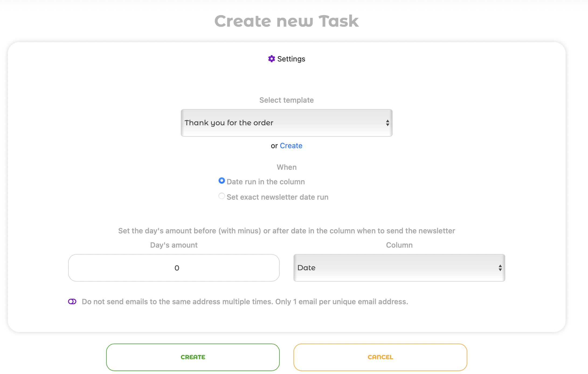Click the 'Create new Task' heading
Screen dimensions: 588x374
[x=286, y=21]
